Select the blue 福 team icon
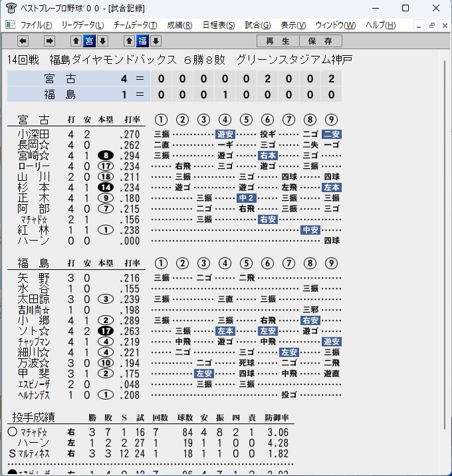 [143, 41]
